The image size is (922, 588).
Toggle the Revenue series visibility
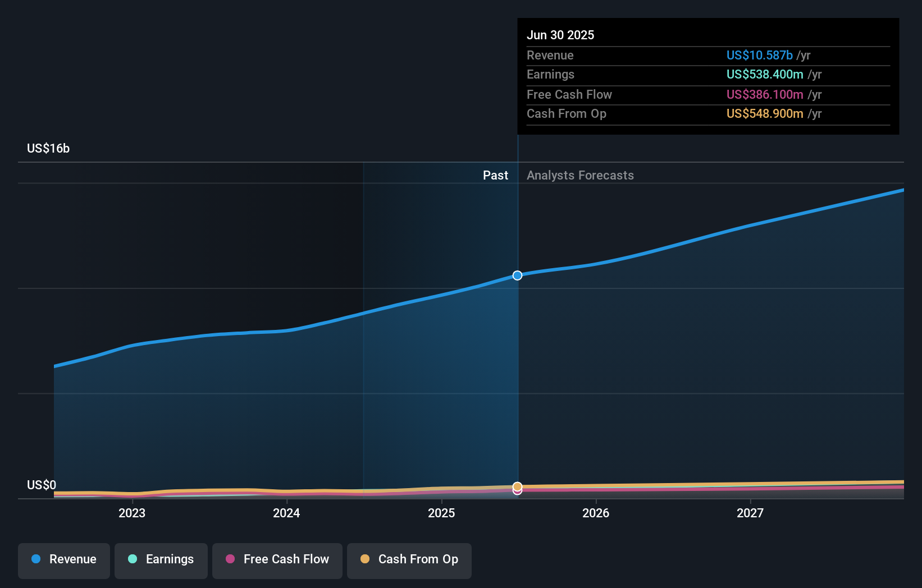pyautogui.click(x=63, y=559)
